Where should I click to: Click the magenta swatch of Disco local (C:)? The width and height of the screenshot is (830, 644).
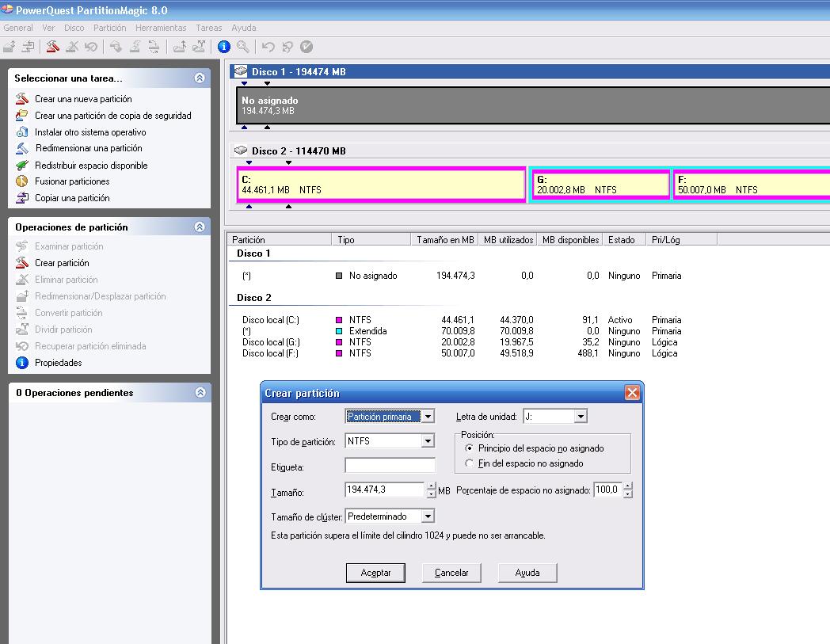(339, 320)
